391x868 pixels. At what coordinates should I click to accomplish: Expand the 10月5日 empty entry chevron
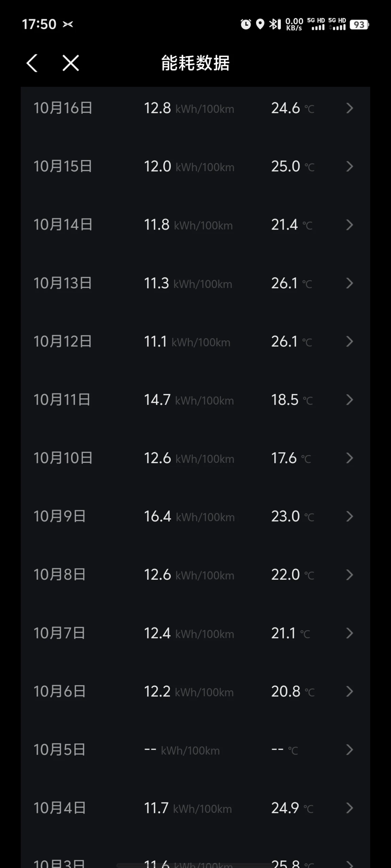tap(350, 750)
